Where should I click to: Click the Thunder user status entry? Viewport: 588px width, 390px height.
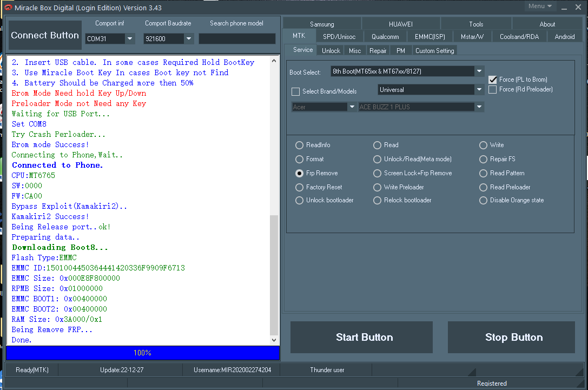click(x=327, y=370)
